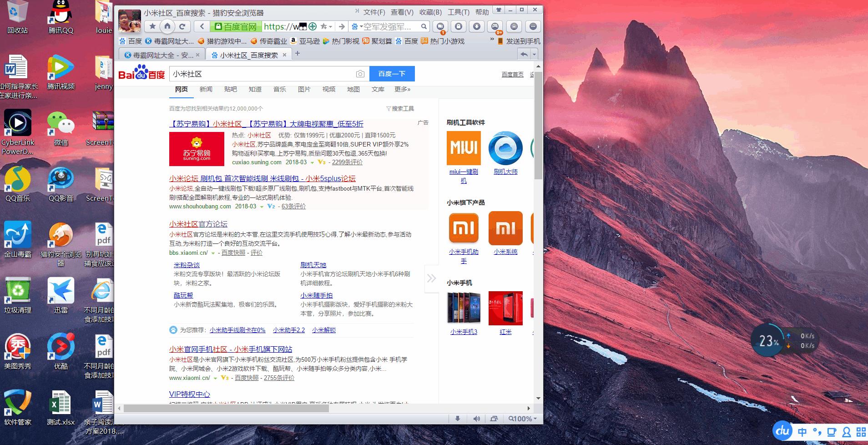This screenshot has height=445, width=868.
Task: Open the 工具(T) menu
Action: tap(459, 12)
